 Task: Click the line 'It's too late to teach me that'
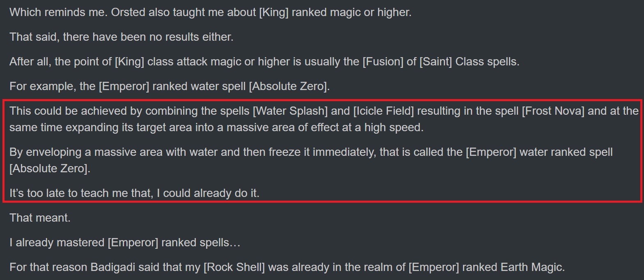pyautogui.click(x=134, y=193)
